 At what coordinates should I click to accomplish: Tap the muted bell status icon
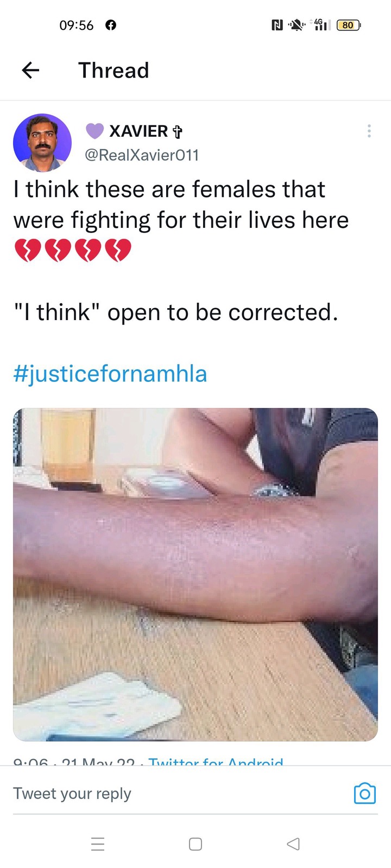pos(297,25)
